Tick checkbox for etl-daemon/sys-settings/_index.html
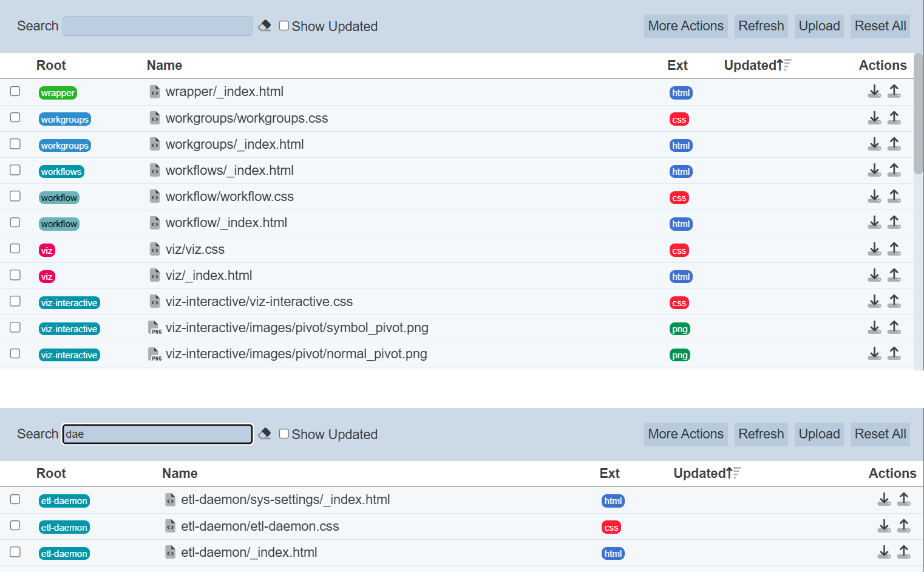The width and height of the screenshot is (924, 572). pyautogui.click(x=15, y=499)
